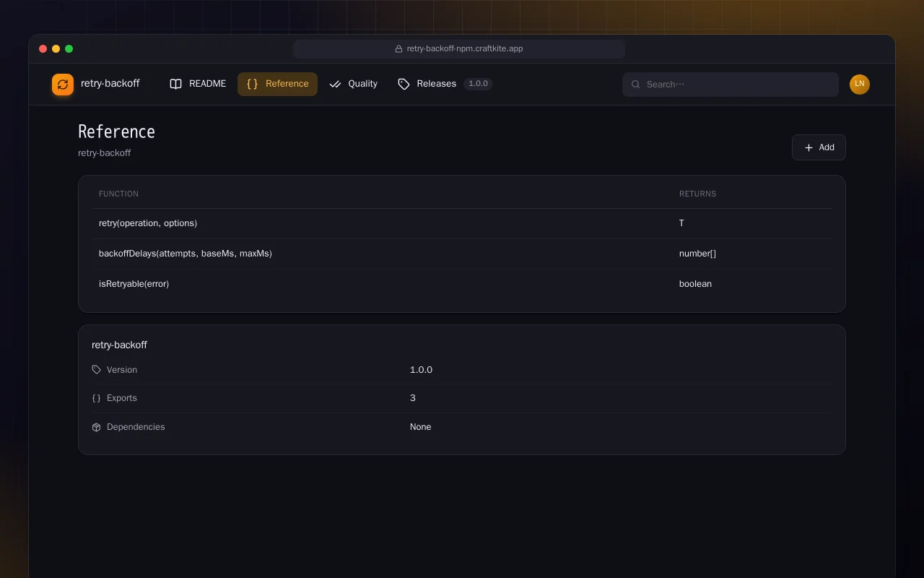This screenshot has width=924, height=578.
Task: Click the Version value 1.0.0
Action: (x=421, y=370)
